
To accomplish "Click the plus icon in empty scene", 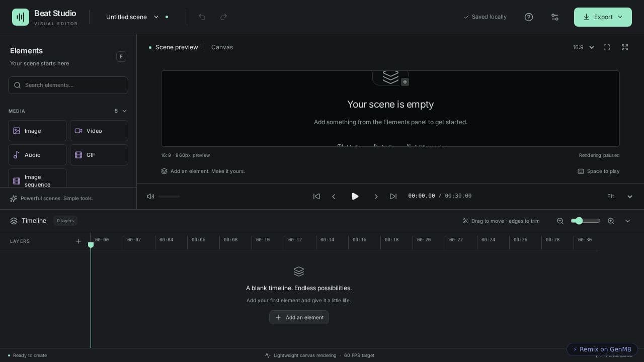I will click(405, 82).
